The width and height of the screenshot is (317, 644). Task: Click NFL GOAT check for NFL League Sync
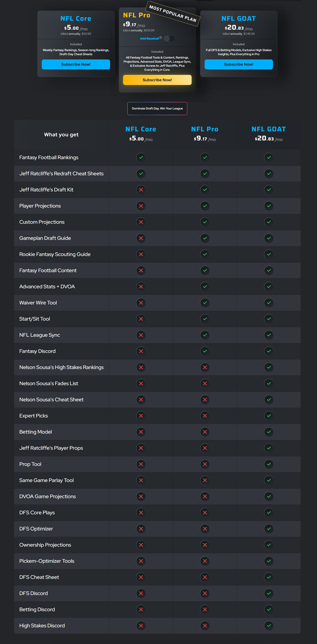tap(269, 335)
